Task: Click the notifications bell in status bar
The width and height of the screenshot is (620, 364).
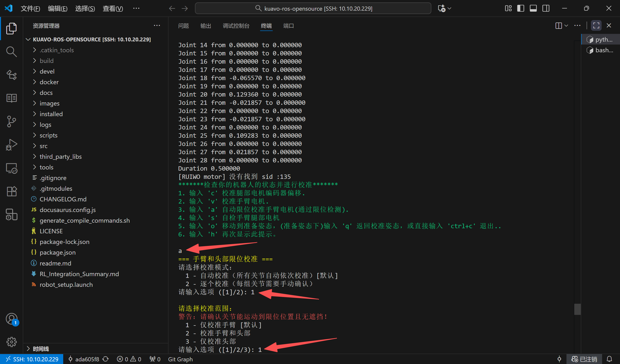Action: [609, 359]
